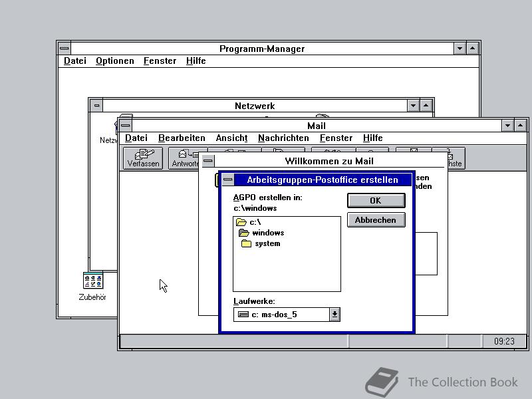Image resolution: width=532 pixels, height=399 pixels.
Task: Open Bearbeiten menu in Mail
Action: pyautogui.click(x=182, y=138)
